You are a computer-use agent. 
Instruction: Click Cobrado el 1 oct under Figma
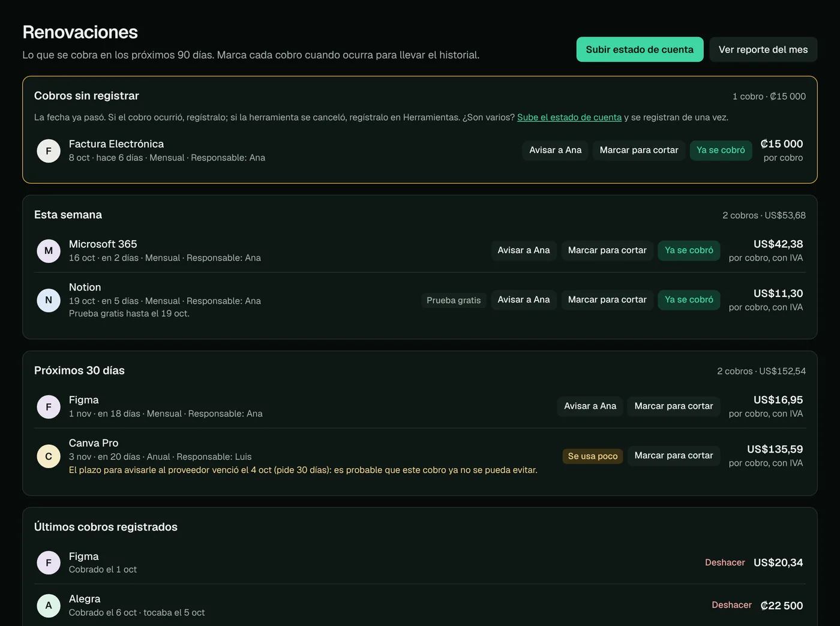coord(103,569)
